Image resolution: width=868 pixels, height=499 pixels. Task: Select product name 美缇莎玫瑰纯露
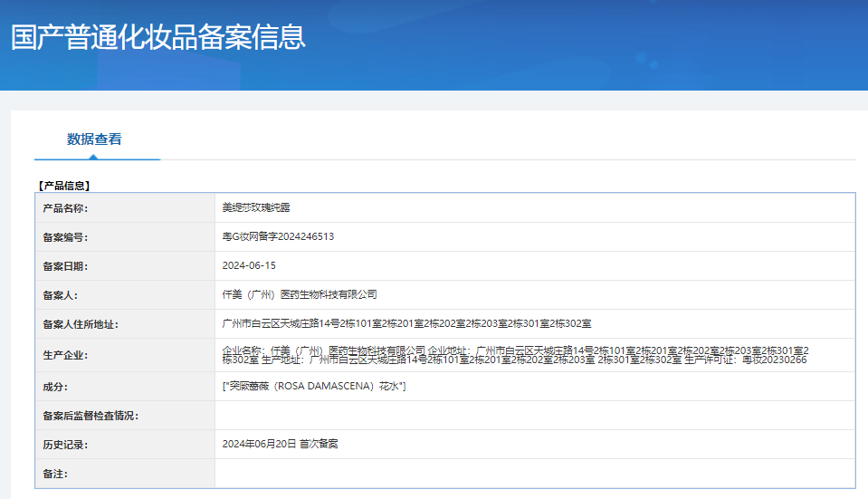256,207
